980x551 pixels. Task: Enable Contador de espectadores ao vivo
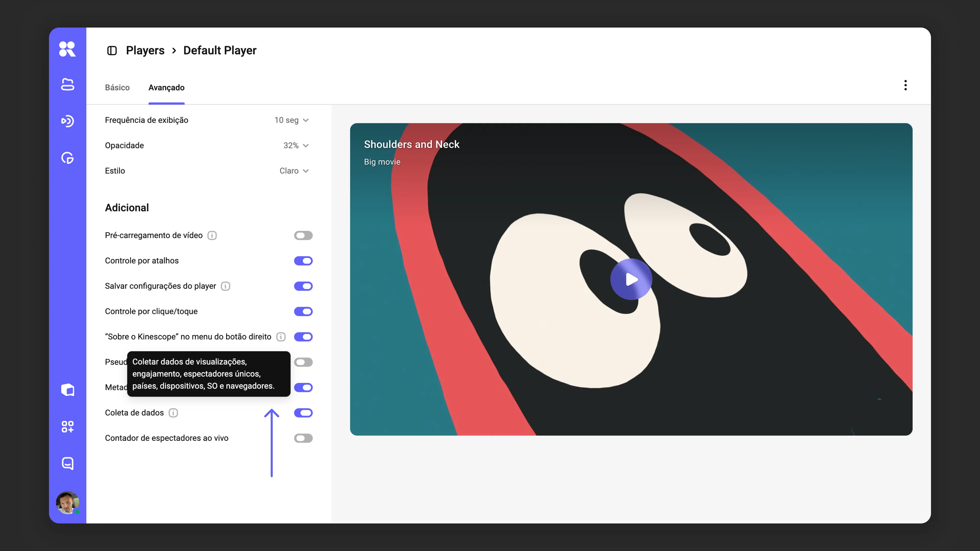[x=303, y=438]
